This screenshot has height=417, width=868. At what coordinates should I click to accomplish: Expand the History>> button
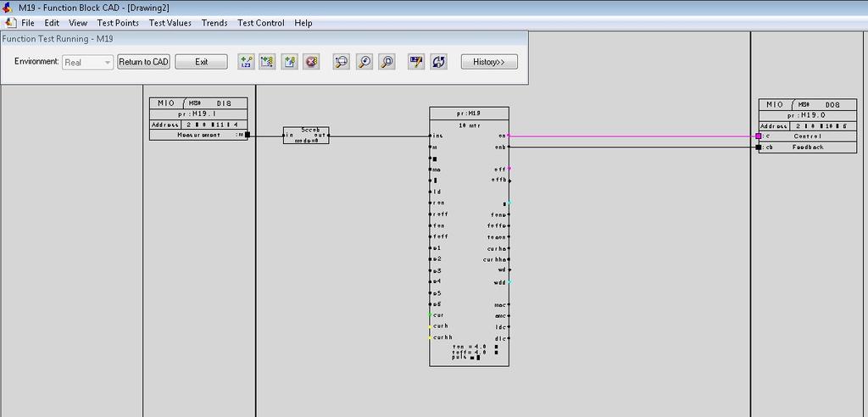489,62
